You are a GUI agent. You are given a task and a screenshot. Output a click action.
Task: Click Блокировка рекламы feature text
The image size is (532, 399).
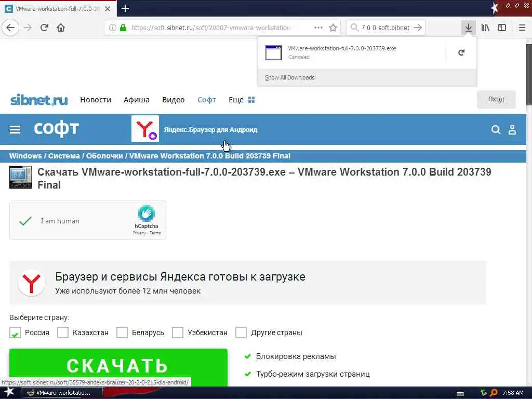tap(296, 356)
